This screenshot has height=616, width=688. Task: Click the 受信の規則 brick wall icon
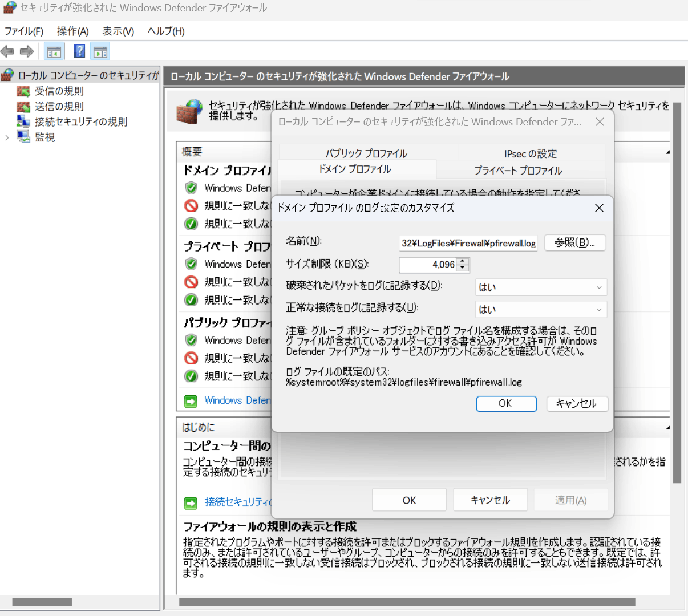pyautogui.click(x=23, y=91)
